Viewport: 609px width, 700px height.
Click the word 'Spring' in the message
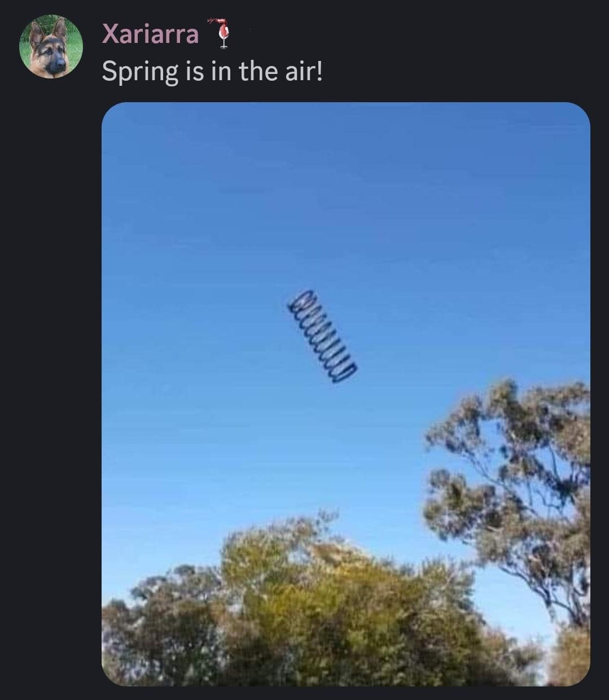140,73
